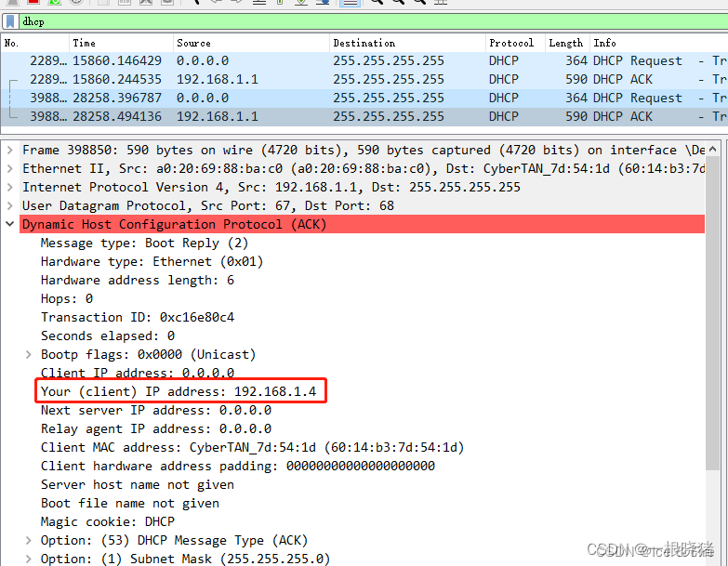Select Seconds elapsed: 0 field

pyautogui.click(x=108, y=336)
